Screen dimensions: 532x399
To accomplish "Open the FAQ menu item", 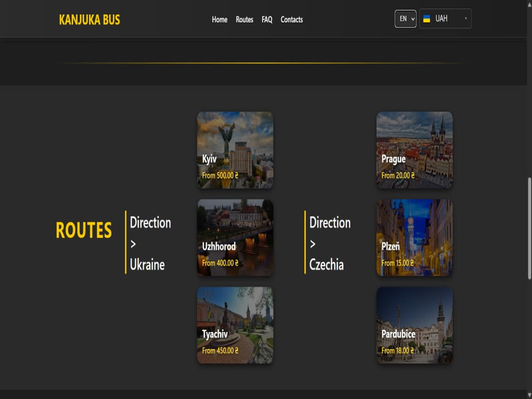I will [267, 20].
